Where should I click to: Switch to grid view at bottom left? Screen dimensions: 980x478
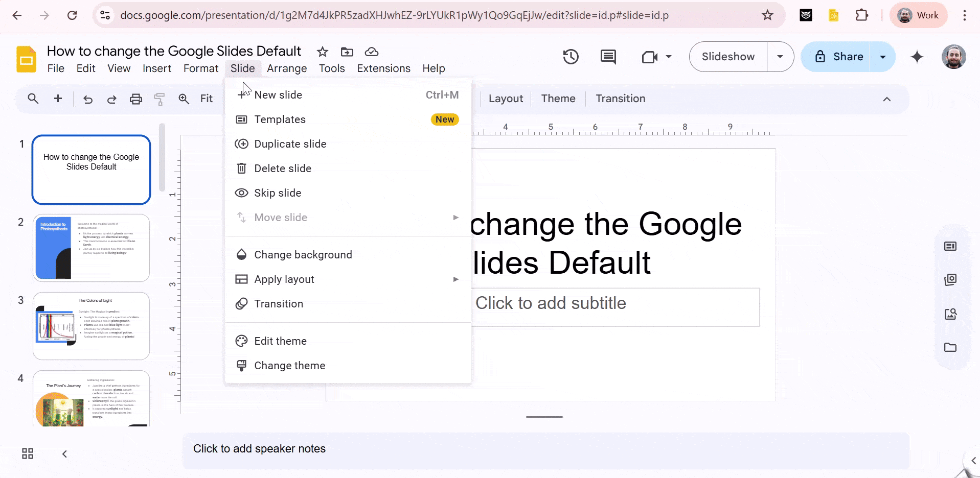tap(27, 453)
